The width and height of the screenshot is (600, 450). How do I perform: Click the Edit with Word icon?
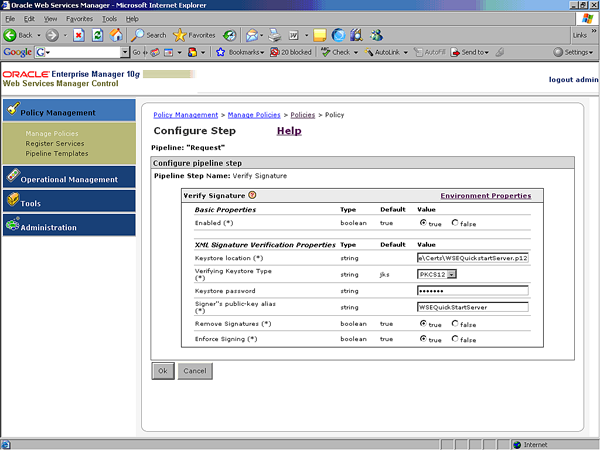pyautogui.click(x=293, y=36)
